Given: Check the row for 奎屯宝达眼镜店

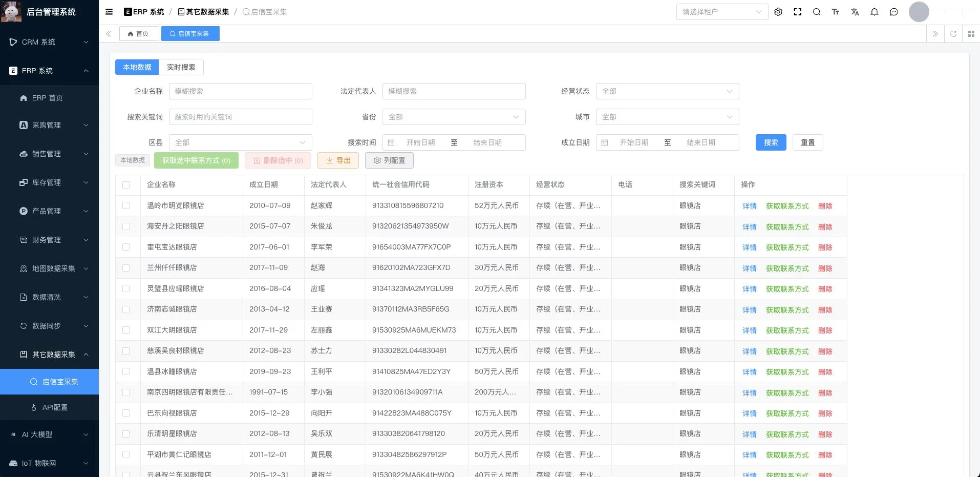Looking at the screenshot, I should click(126, 247).
